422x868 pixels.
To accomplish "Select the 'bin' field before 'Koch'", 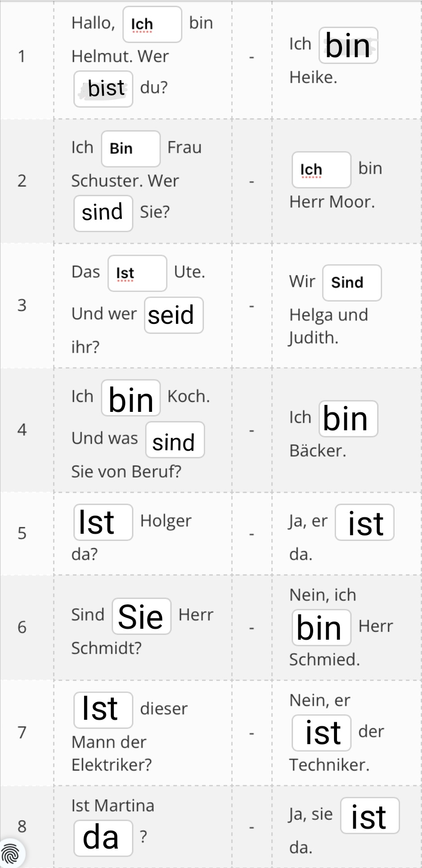I will click(x=131, y=398).
